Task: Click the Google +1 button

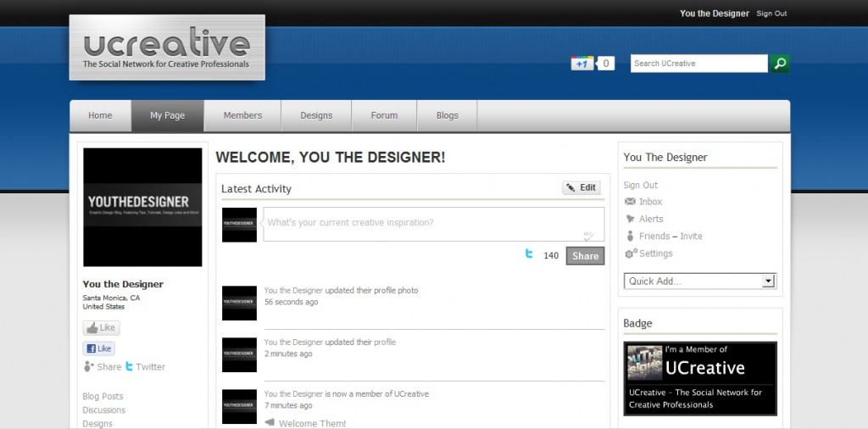Action: pos(581,64)
